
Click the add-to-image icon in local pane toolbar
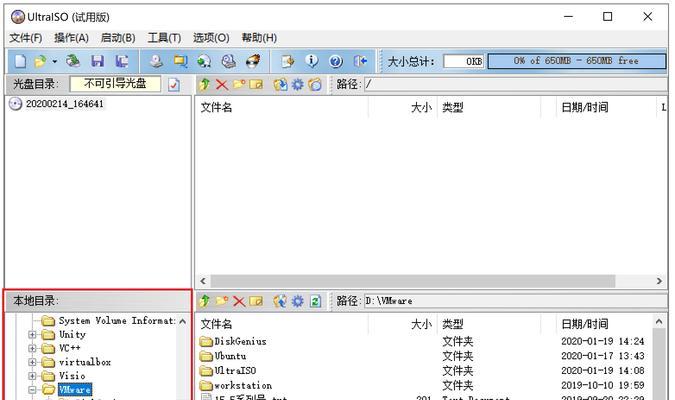280,301
